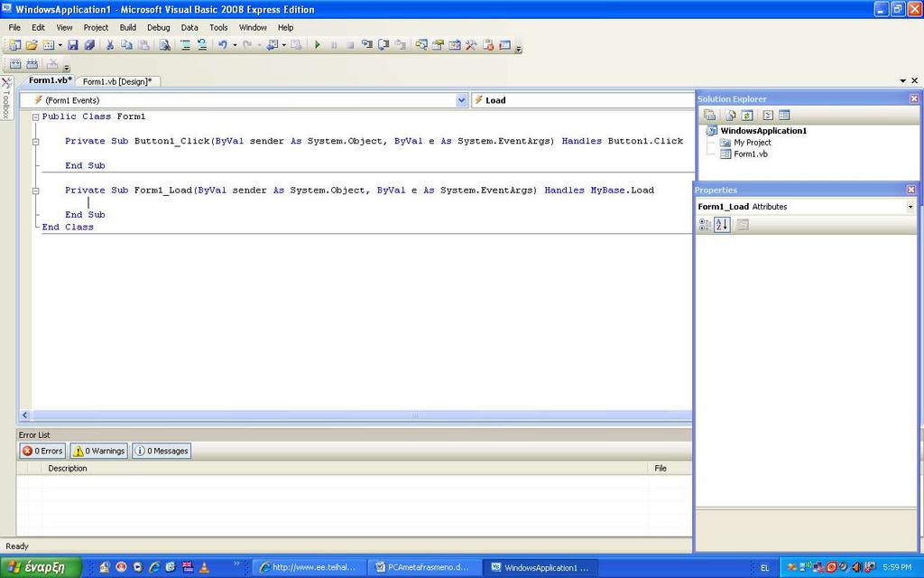The width and height of the screenshot is (924, 578).
Task: Click the Copy icon in toolbar
Action: [126, 45]
